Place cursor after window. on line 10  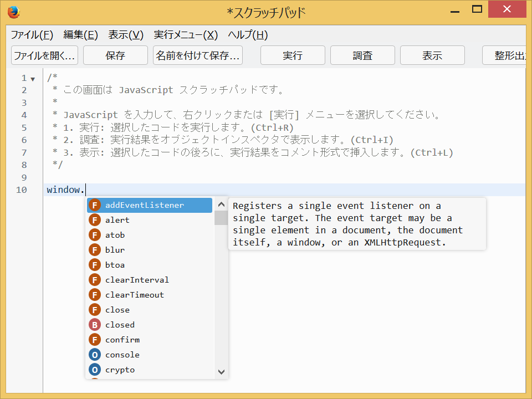[x=85, y=190]
